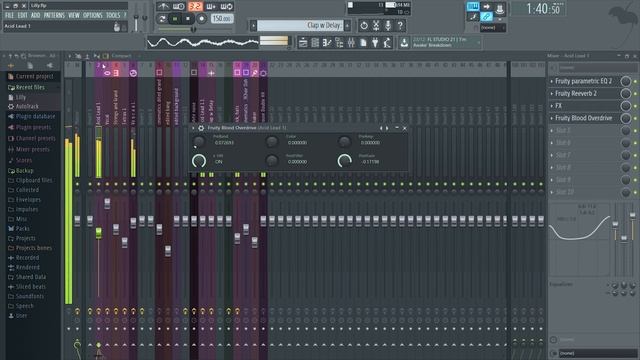Click the arrow left of the pattern selector
Viewport: 640px width, 360px height.
(x=253, y=25)
